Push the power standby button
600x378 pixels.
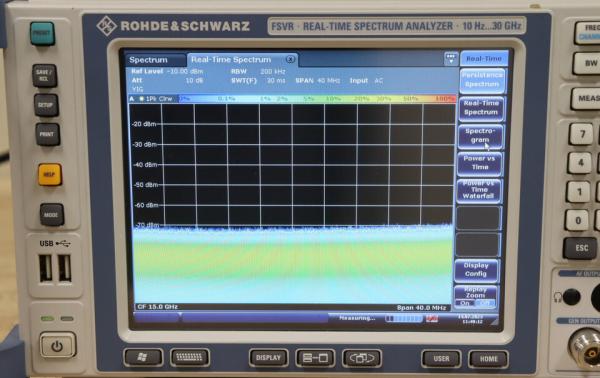[x=57, y=345]
